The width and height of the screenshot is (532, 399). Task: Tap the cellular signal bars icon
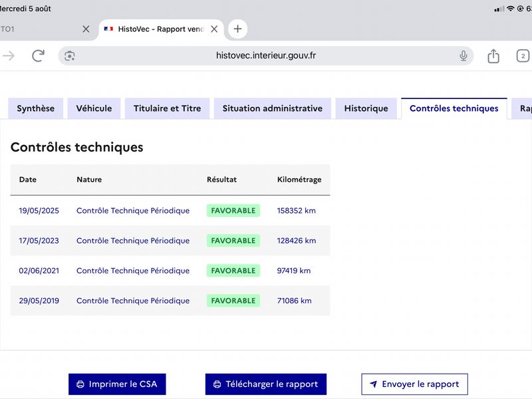[x=499, y=9]
